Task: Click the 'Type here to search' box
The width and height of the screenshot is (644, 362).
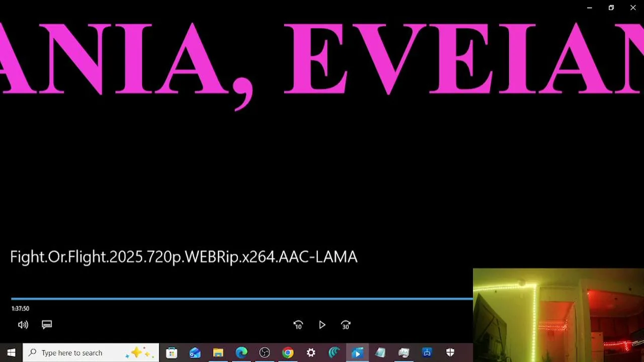Action: [91, 352]
